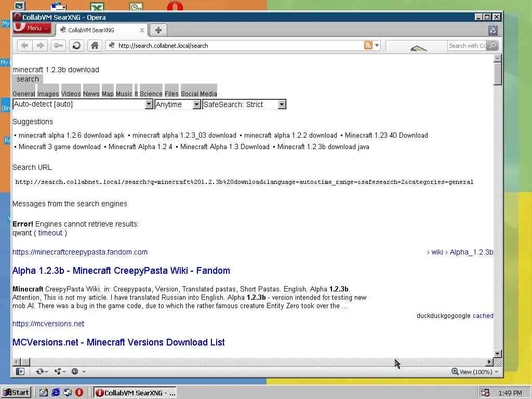Screen dimensions: 532x399
Task: Open Opera Link sync status icon
Action: coord(42,371)
